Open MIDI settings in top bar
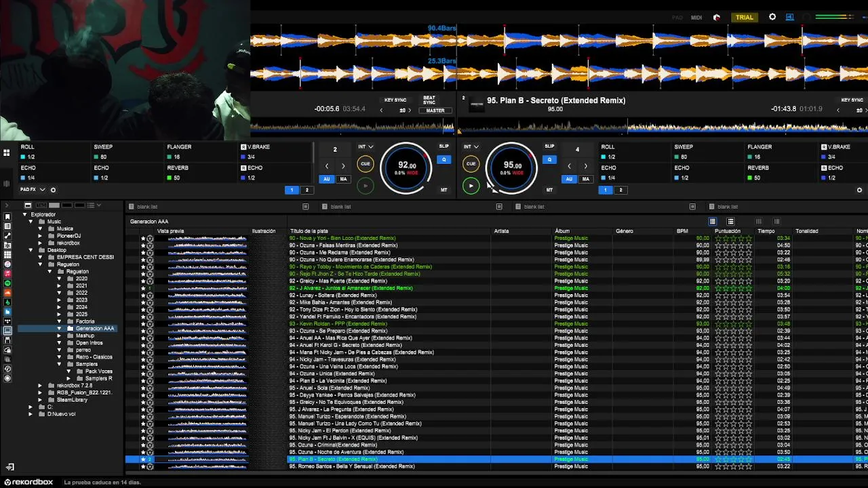The height and width of the screenshot is (488, 868). (x=696, y=18)
